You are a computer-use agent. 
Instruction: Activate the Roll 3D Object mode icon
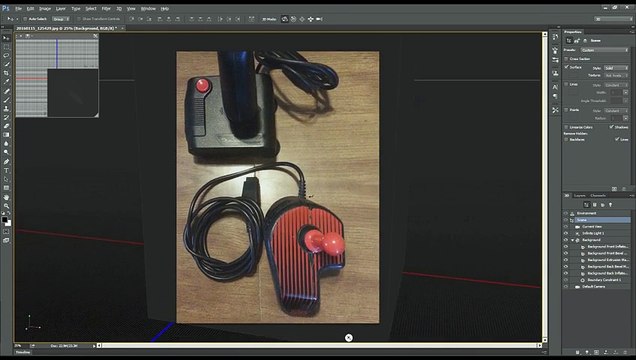293,19
